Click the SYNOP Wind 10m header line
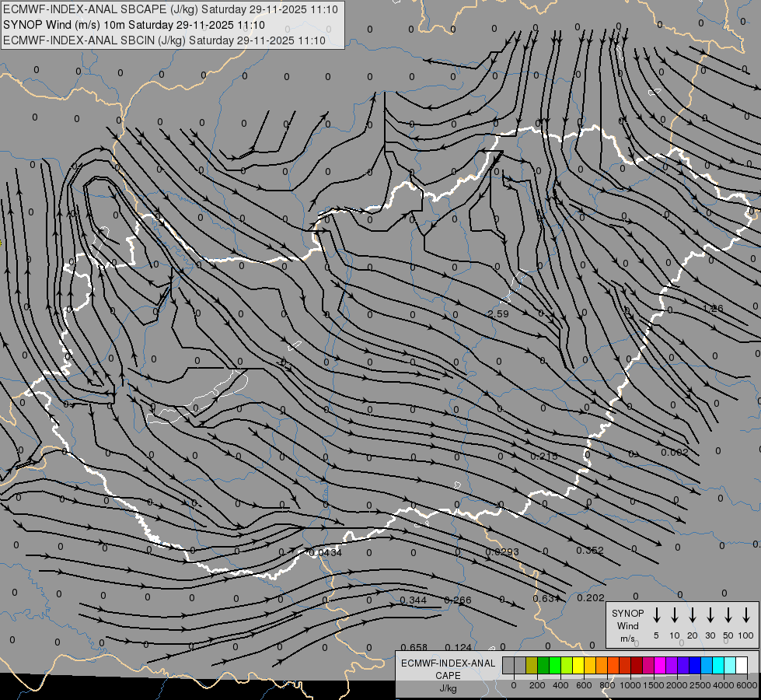 tap(134, 25)
